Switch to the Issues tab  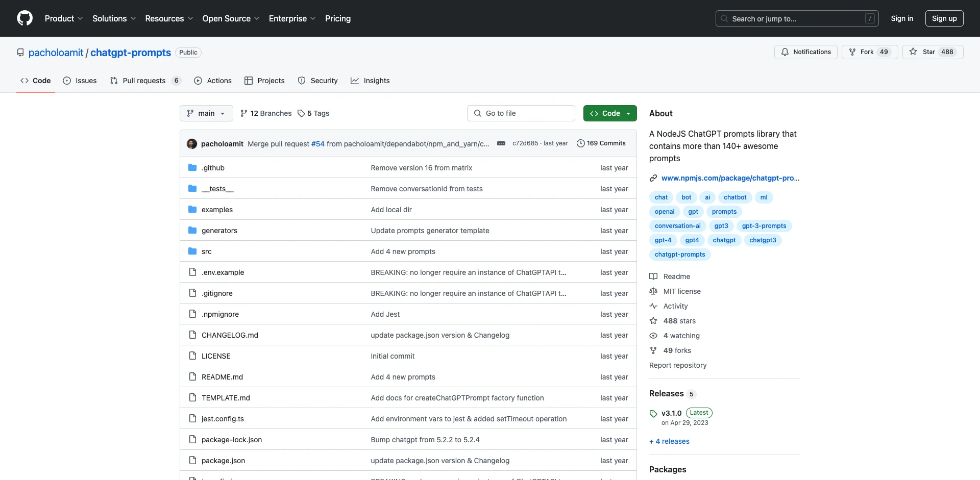[x=80, y=81]
